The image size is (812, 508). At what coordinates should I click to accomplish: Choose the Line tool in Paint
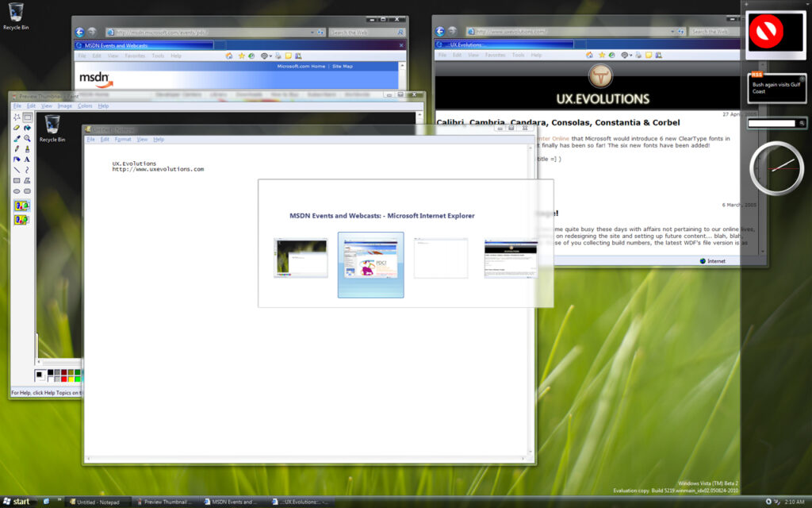point(17,170)
